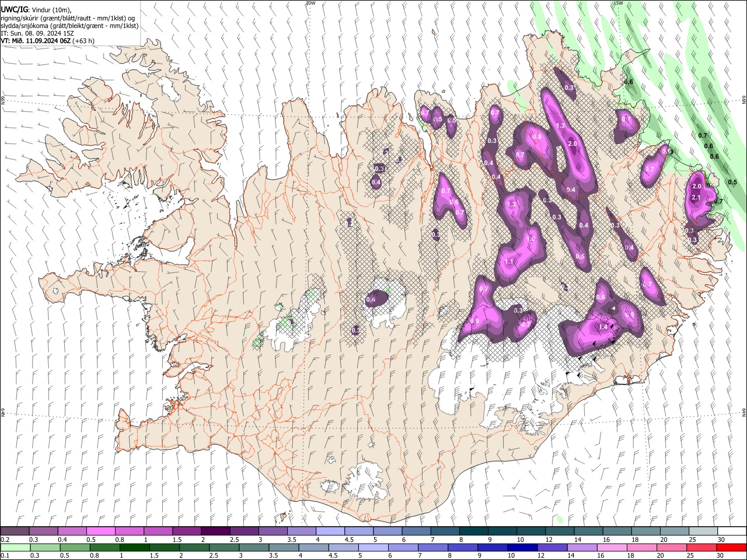Click the dark teal snow swatch between 8 and 9

pos(473,531)
